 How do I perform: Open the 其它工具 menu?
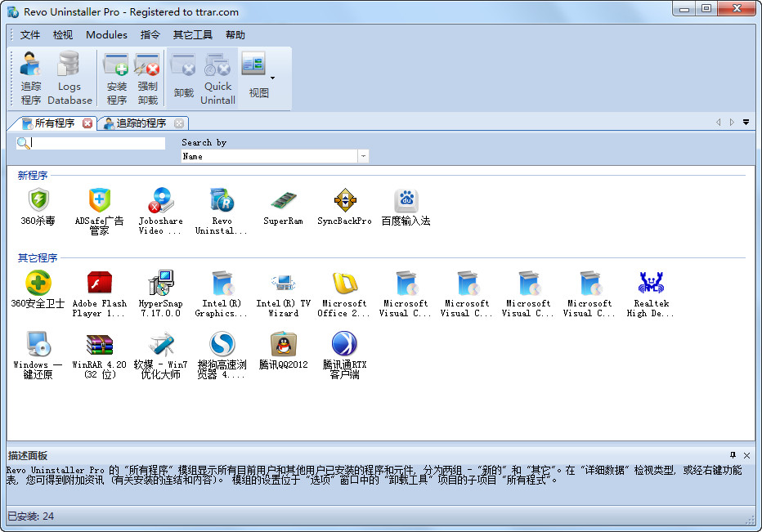pyautogui.click(x=192, y=35)
